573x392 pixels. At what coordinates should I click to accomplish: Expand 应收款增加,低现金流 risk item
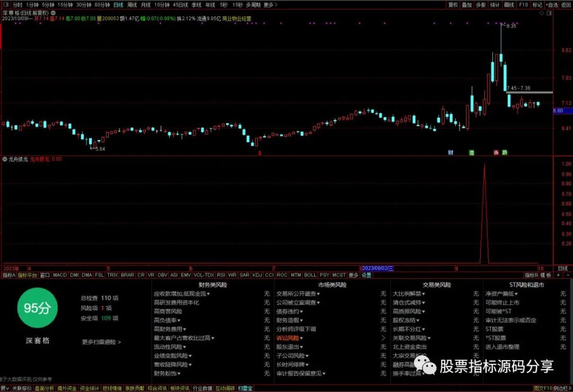182,294
